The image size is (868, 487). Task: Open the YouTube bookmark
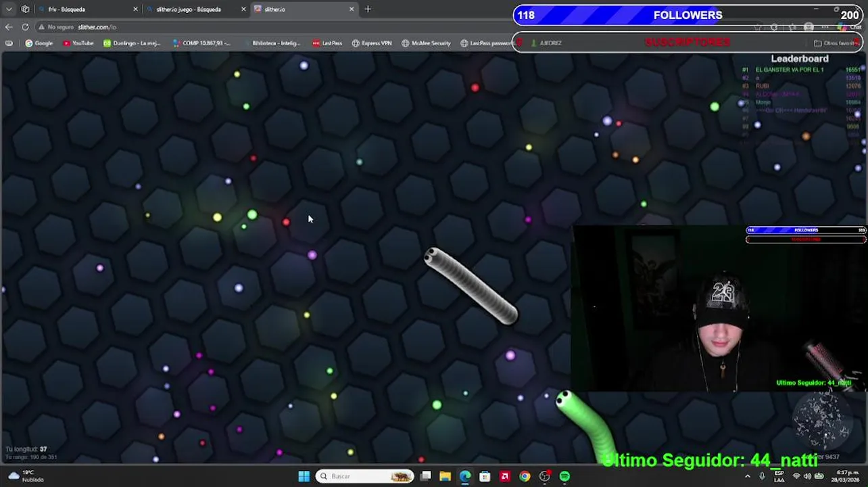(x=78, y=43)
